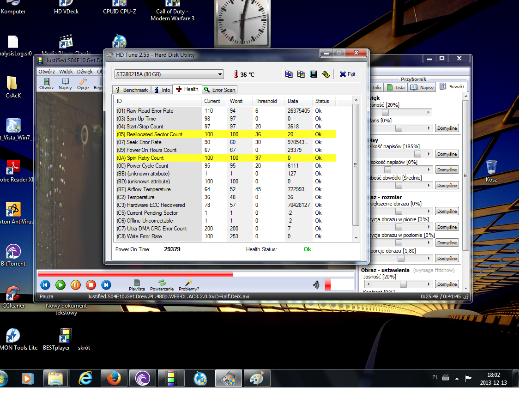Image resolution: width=532 pixels, height=399 pixels.
Task: Open the Kosz recycle bin icon
Action: tap(491, 171)
